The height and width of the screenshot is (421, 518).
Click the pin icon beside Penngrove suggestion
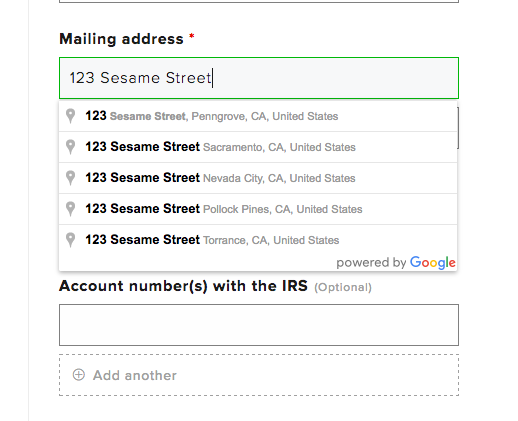coord(70,116)
